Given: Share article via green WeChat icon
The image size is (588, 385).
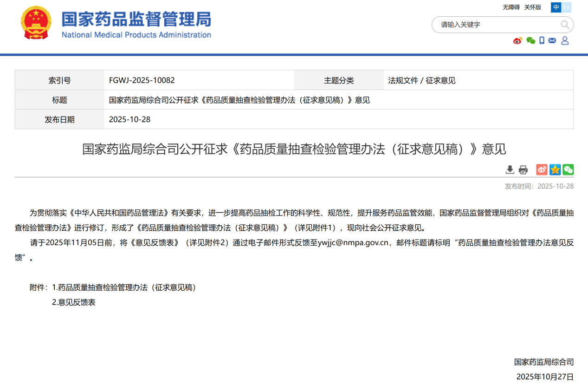Looking at the screenshot, I should (x=568, y=170).
